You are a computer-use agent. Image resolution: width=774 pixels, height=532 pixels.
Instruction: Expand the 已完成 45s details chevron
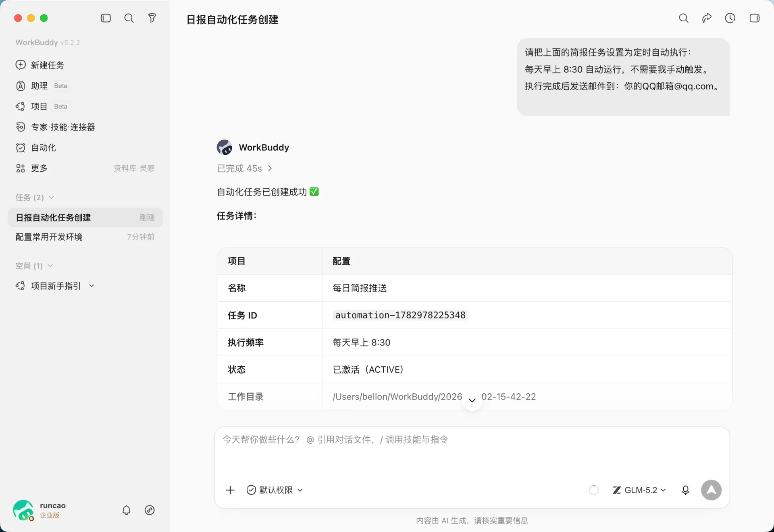270,168
